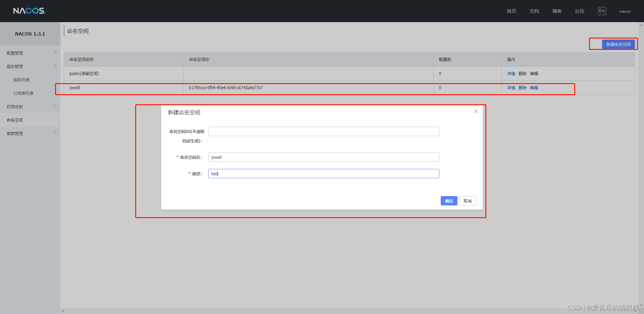Open 集群管理 in the sidebar
644x314 pixels.
click(15, 133)
